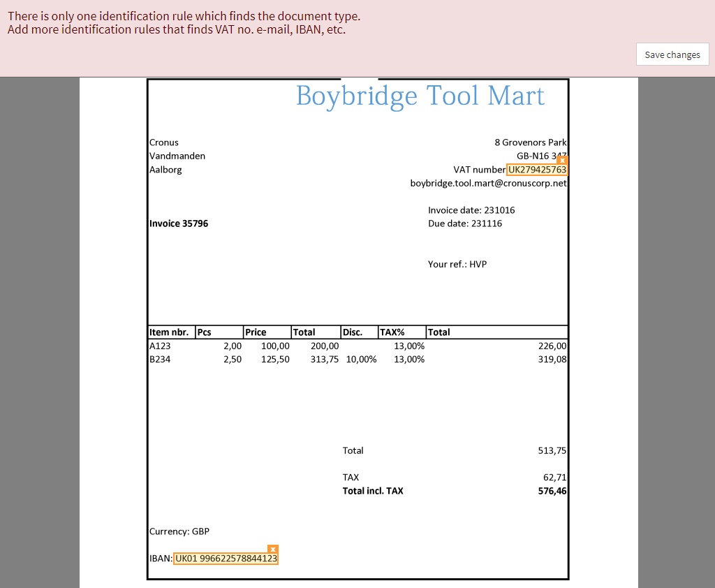Screen dimensions: 715x588
Task: Click the IBAN: label
Action: coord(161,559)
